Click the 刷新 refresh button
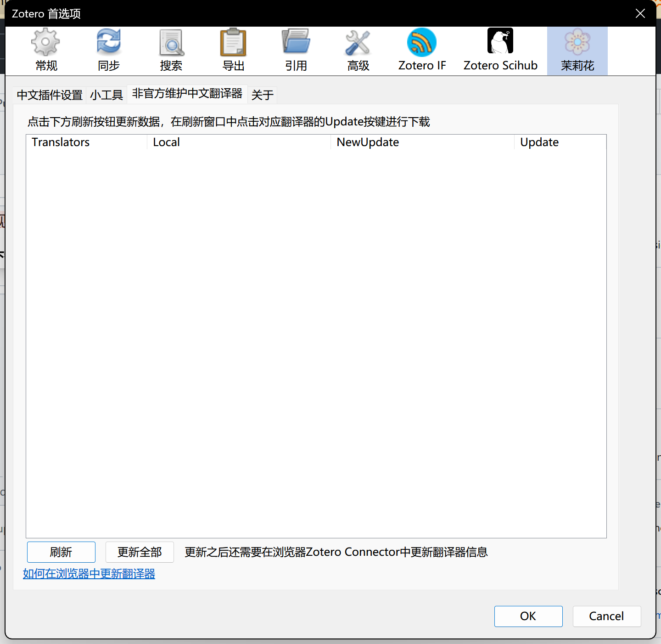Screen dimensions: 661x644 pos(61,552)
